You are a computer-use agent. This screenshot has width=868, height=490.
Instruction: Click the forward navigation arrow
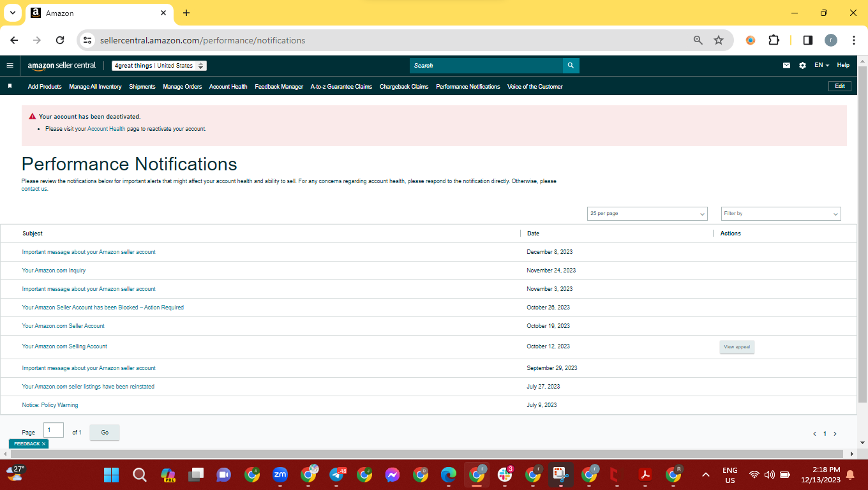(x=37, y=40)
